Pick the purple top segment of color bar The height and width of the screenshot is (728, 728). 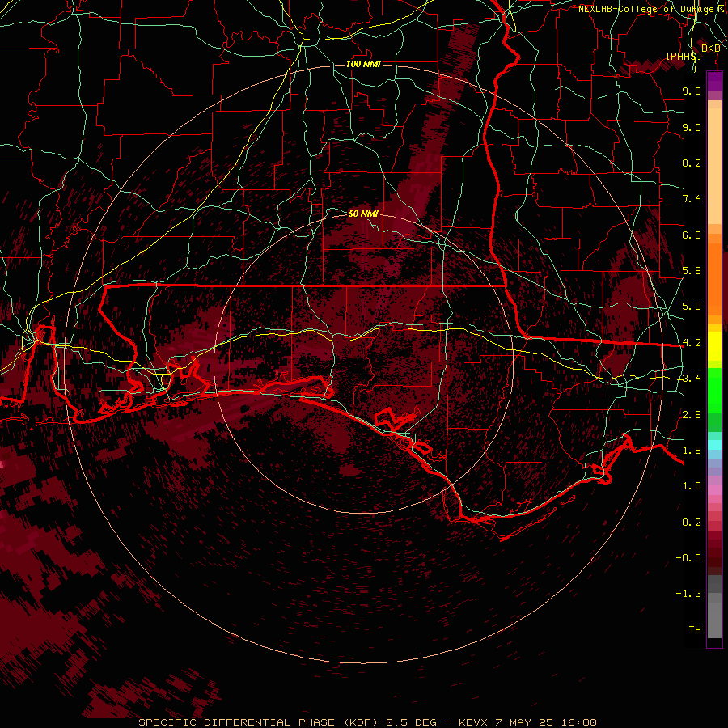pos(714,81)
